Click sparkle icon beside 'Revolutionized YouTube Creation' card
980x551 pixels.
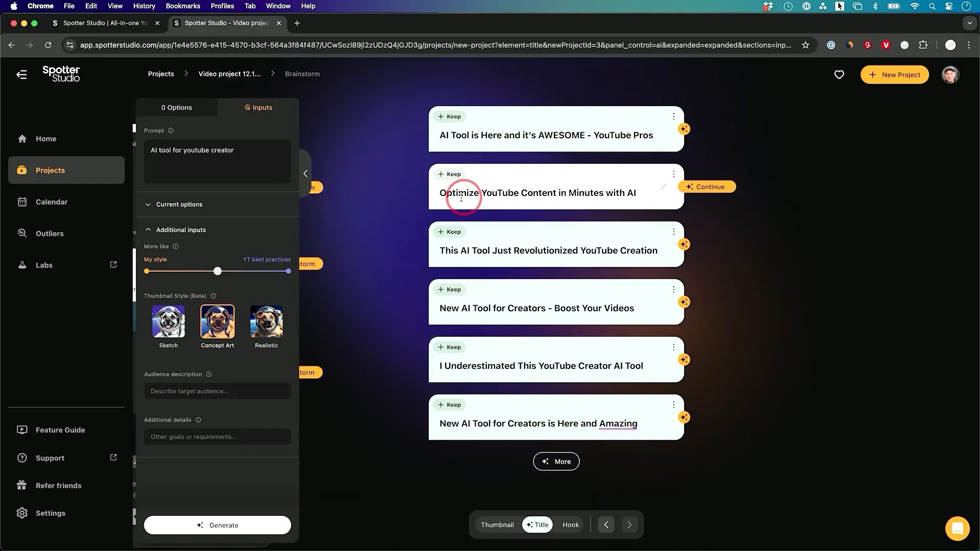(x=684, y=244)
